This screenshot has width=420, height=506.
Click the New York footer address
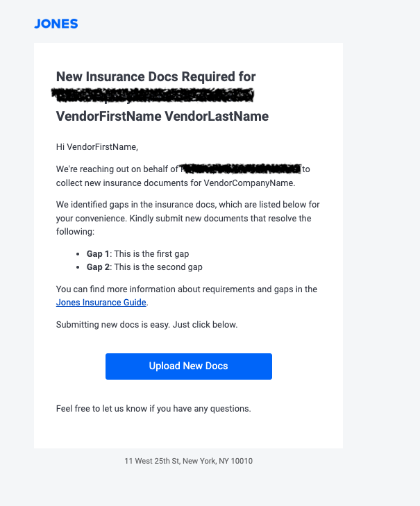[188, 461]
